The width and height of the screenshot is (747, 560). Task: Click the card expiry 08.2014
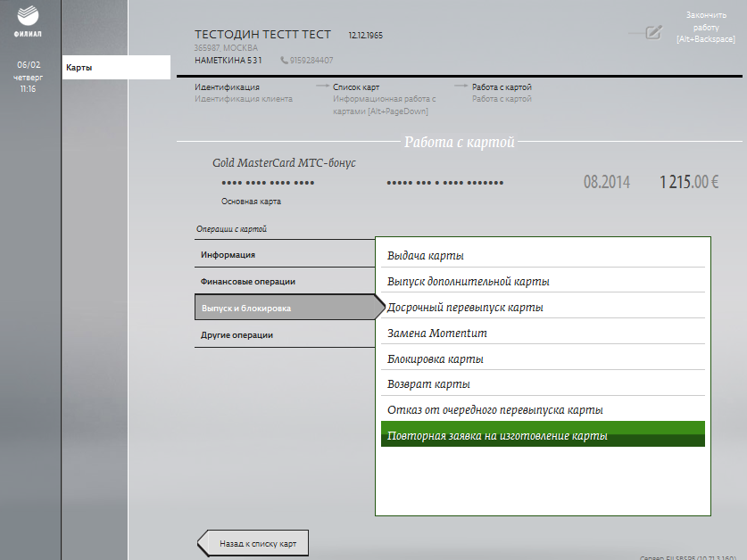click(607, 182)
